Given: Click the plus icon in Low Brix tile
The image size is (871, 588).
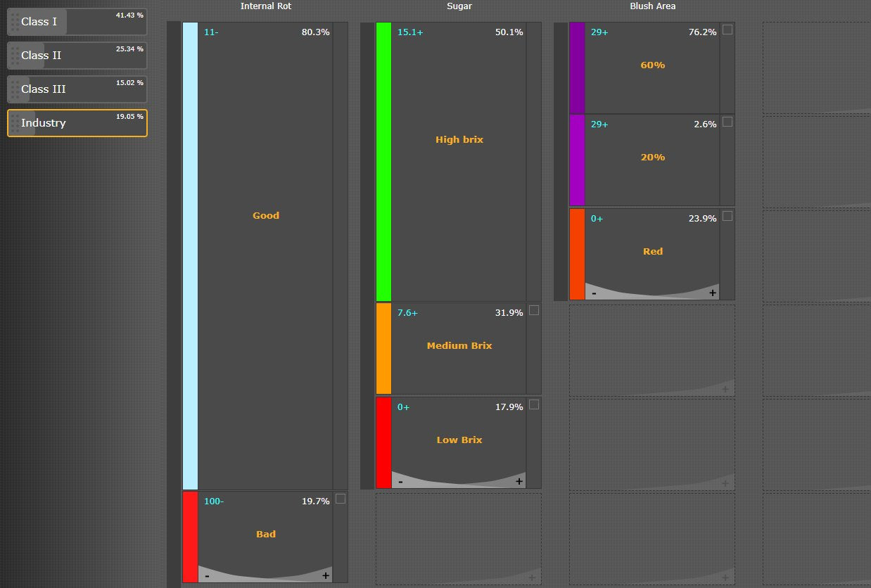Looking at the screenshot, I should [519, 482].
